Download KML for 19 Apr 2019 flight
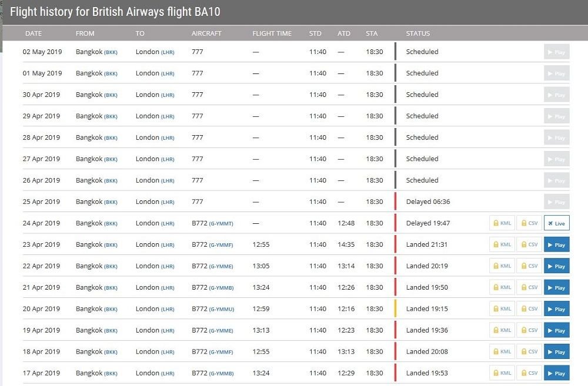The height and width of the screenshot is (386, 588). click(502, 330)
